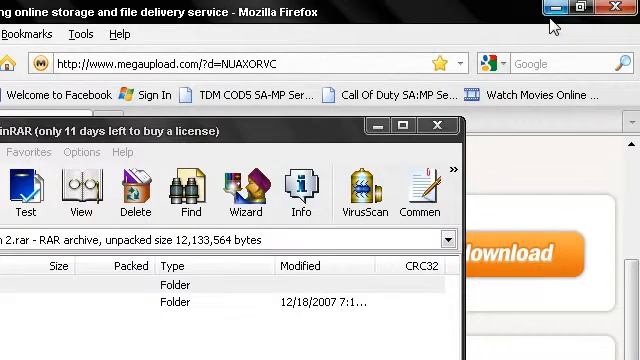Click the search magnifier icon
This screenshot has width=640, height=360.
coord(623,64)
